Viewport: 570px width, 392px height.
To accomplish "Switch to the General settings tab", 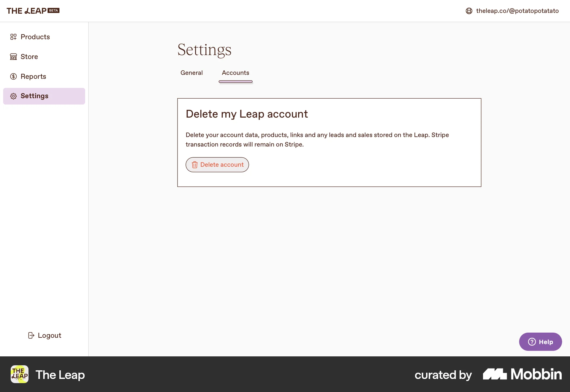I will (x=191, y=73).
